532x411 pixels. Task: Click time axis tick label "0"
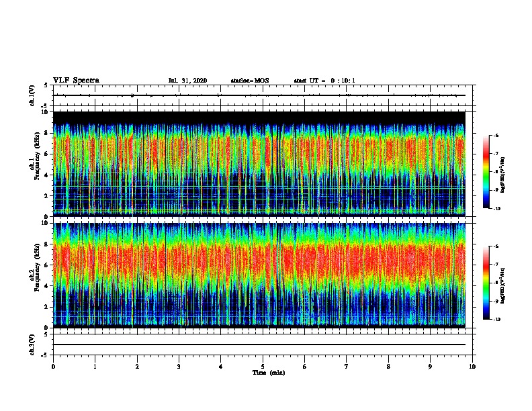click(x=53, y=367)
